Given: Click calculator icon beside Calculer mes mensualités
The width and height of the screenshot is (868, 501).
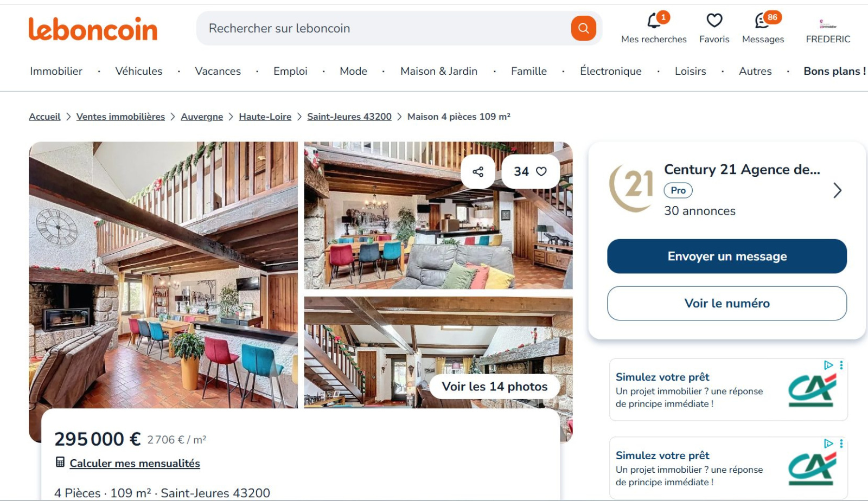Looking at the screenshot, I should pos(60,462).
